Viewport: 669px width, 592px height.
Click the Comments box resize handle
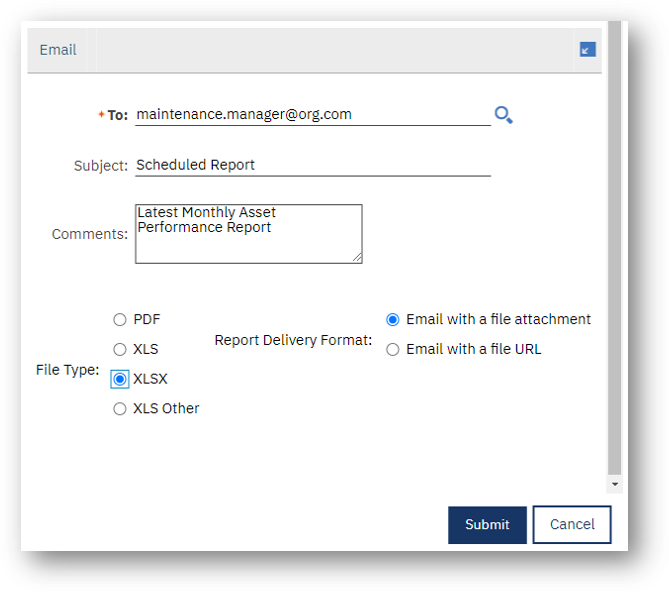click(357, 257)
